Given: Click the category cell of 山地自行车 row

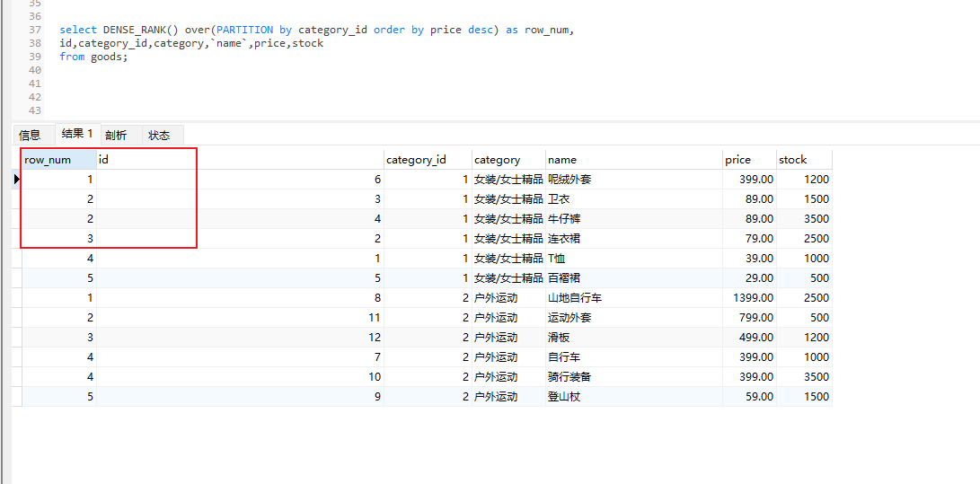Looking at the screenshot, I should click(508, 298).
